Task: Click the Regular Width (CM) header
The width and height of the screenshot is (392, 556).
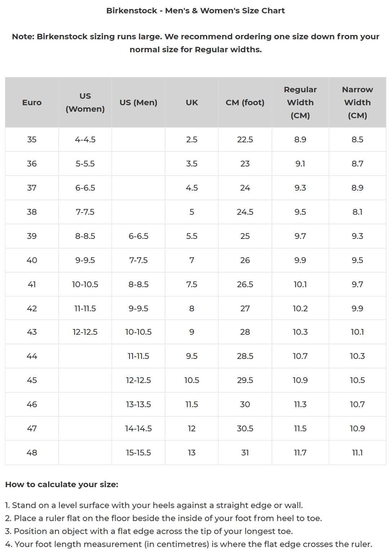Action: pyautogui.click(x=300, y=103)
